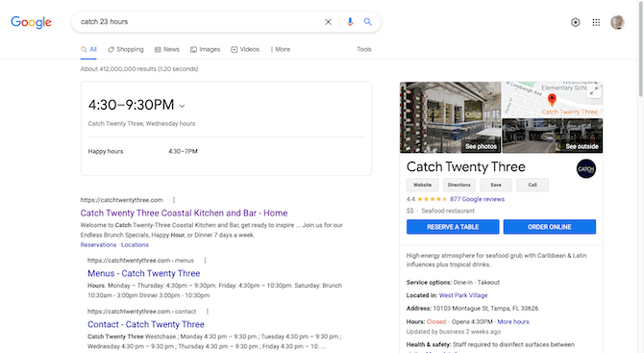The image size is (644, 353).
Task: Click the Call button
Action: (533, 185)
